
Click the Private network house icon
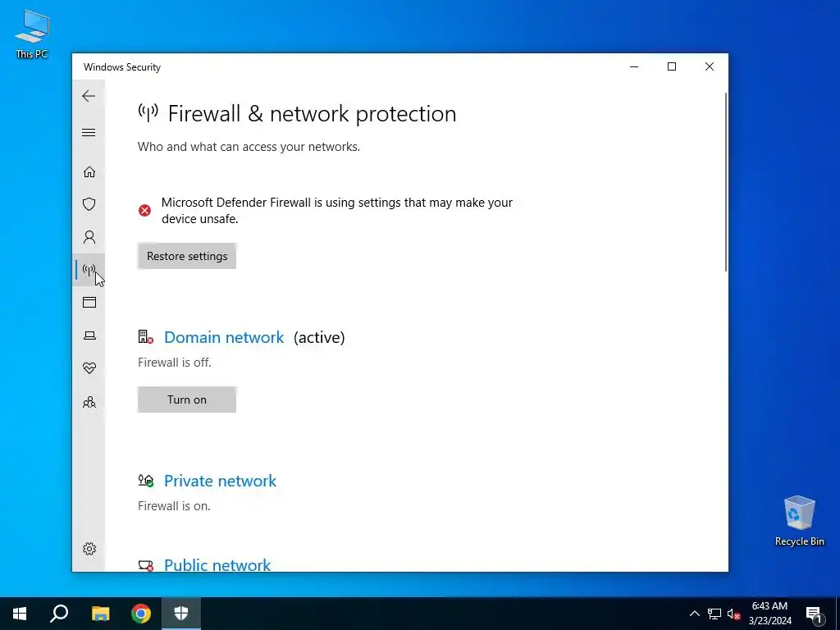click(x=146, y=481)
